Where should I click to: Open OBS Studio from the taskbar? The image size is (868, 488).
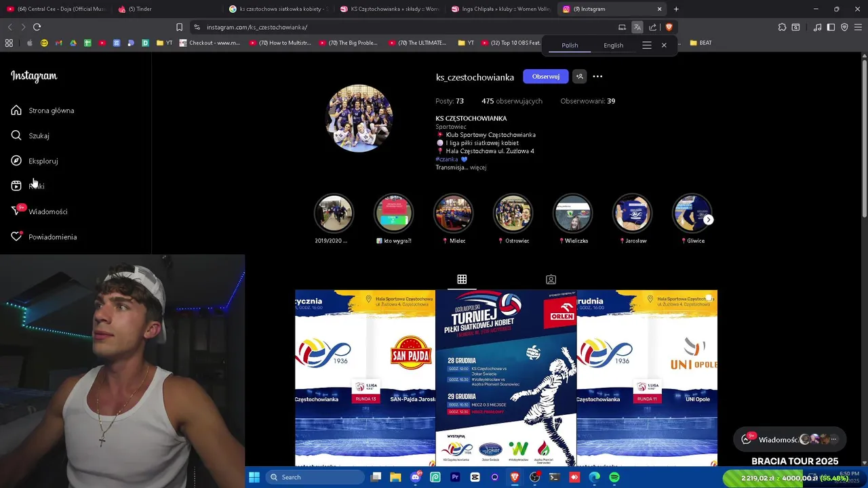[534, 477]
